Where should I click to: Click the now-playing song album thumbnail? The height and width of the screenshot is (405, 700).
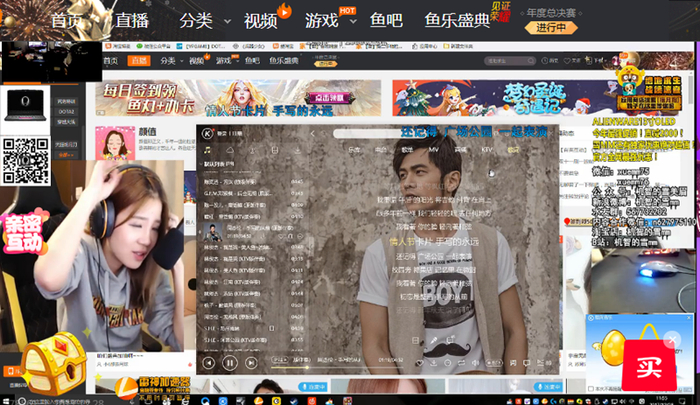(212, 232)
